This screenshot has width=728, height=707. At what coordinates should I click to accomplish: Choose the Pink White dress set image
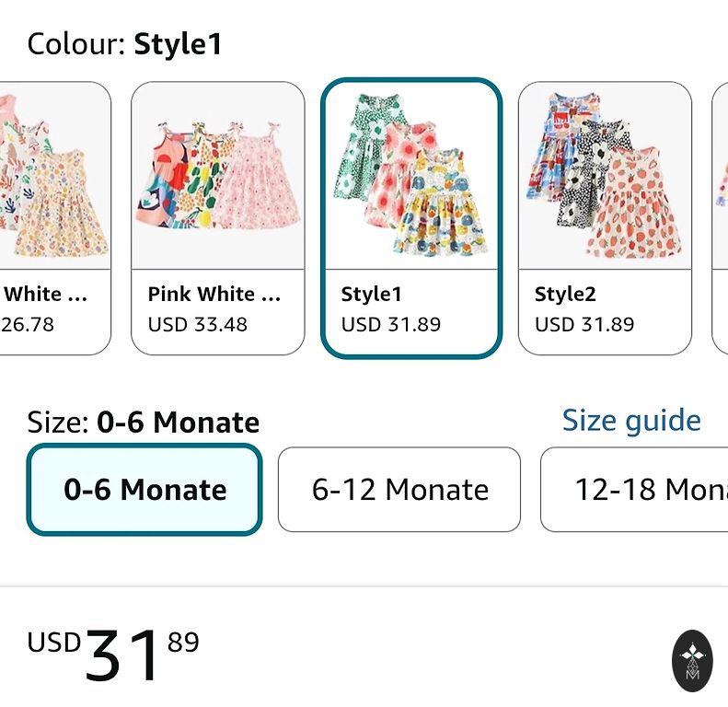coord(218,177)
